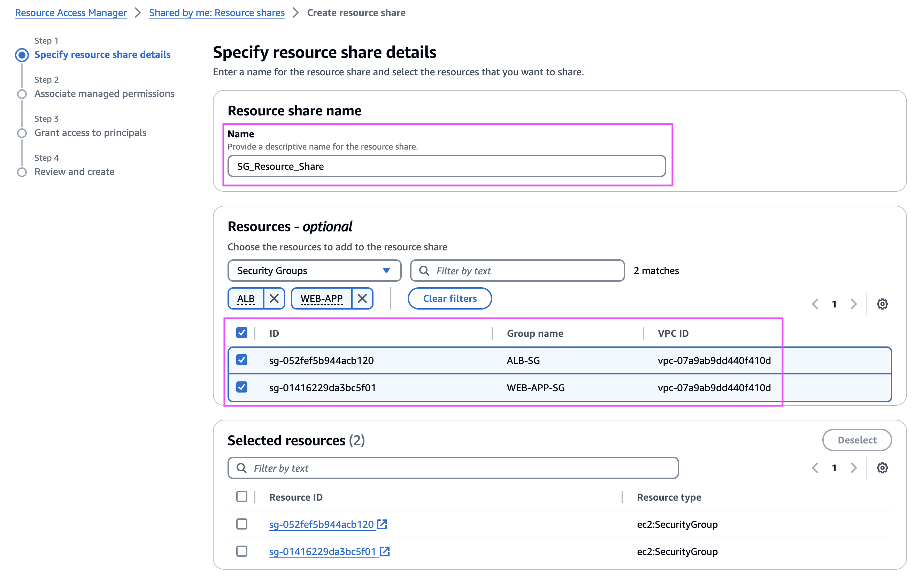The width and height of the screenshot is (924, 578).
Task: Toggle select-all checkbox in Resources header
Action: [x=241, y=333]
